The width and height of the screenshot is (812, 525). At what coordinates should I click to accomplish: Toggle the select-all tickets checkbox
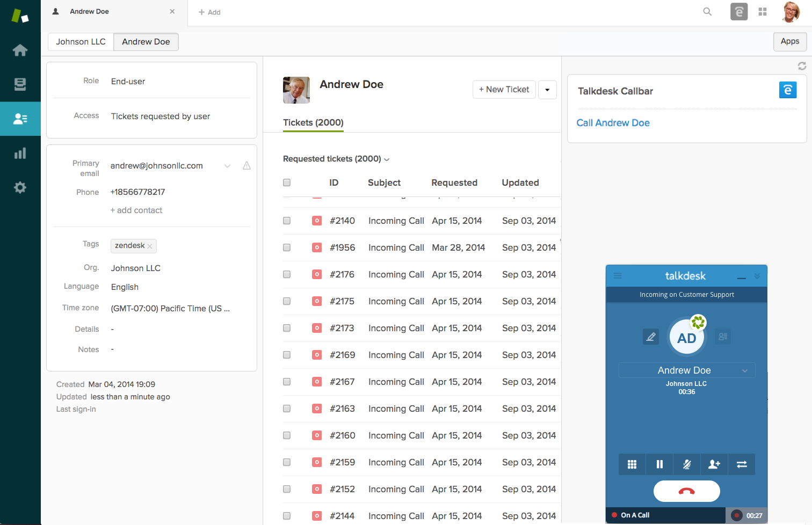click(x=287, y=183)
